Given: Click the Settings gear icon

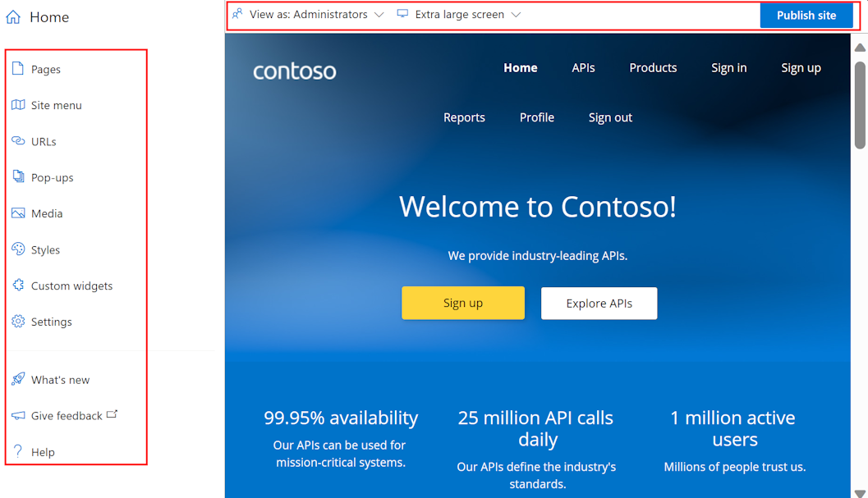Looking at the screenshot, I should click(18, 322).
